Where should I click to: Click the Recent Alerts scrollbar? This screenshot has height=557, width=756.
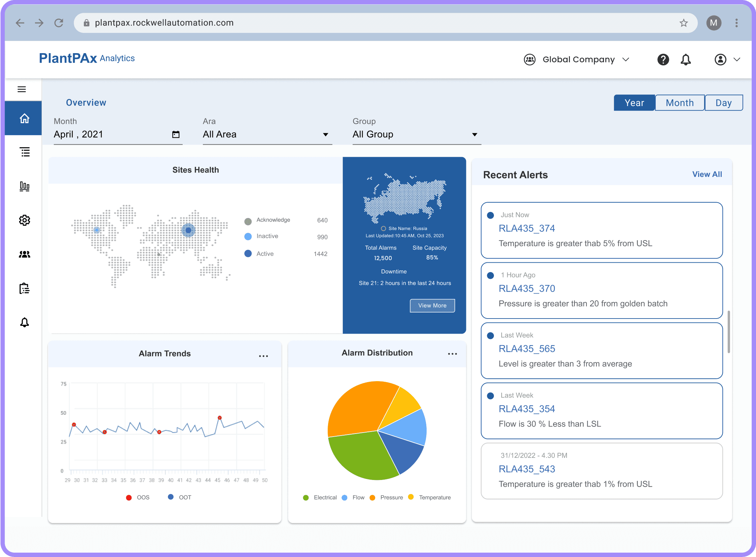pyautogui.click(x=729, y=332)
